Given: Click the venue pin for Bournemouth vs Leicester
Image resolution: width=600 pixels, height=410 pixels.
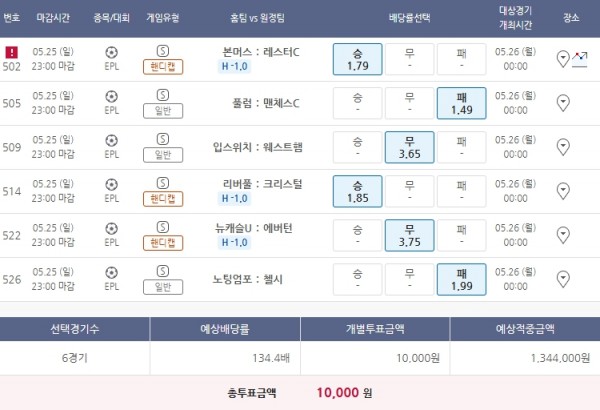Looking at the screenshot, I should 563,59.
